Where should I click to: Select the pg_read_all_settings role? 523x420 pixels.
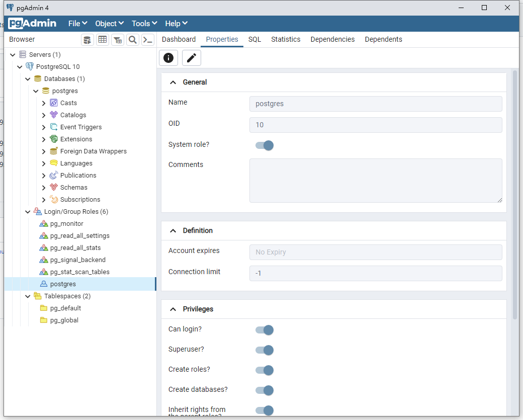(80, 235)
